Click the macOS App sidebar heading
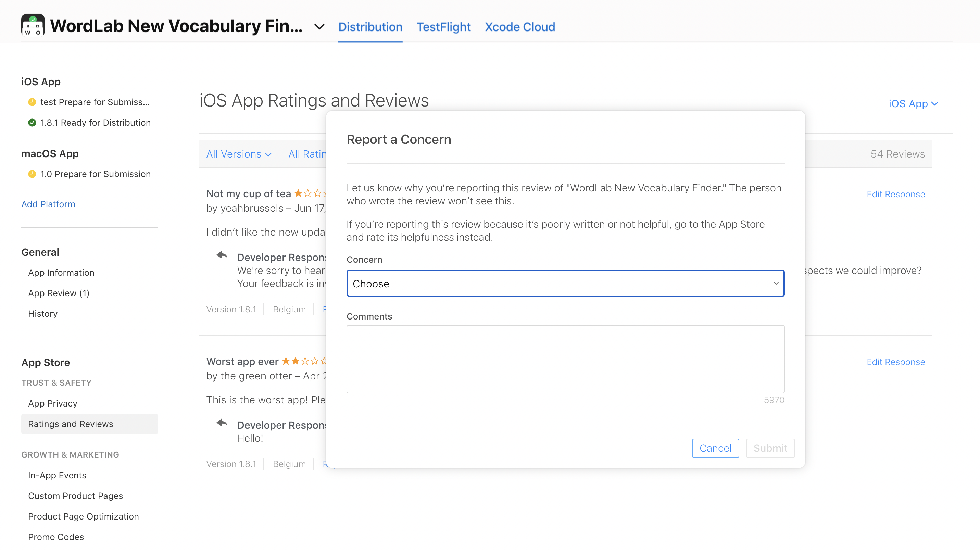 (x=50, y=153)
